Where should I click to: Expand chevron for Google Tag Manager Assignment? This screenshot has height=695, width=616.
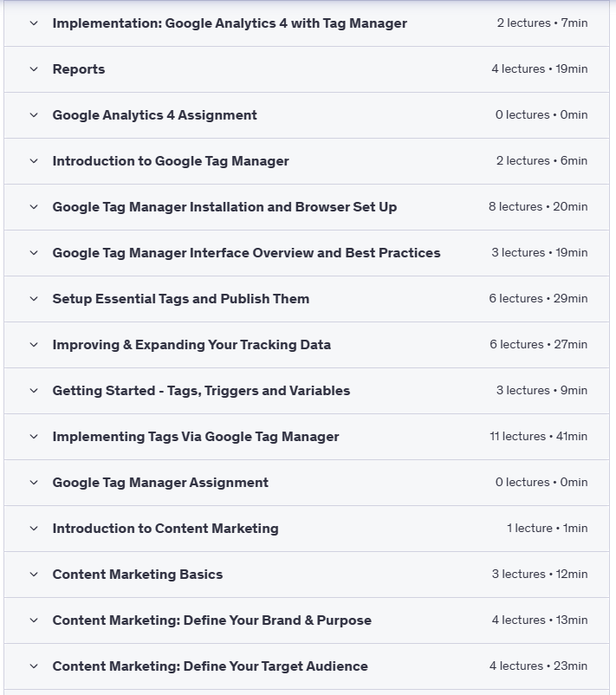34,483
